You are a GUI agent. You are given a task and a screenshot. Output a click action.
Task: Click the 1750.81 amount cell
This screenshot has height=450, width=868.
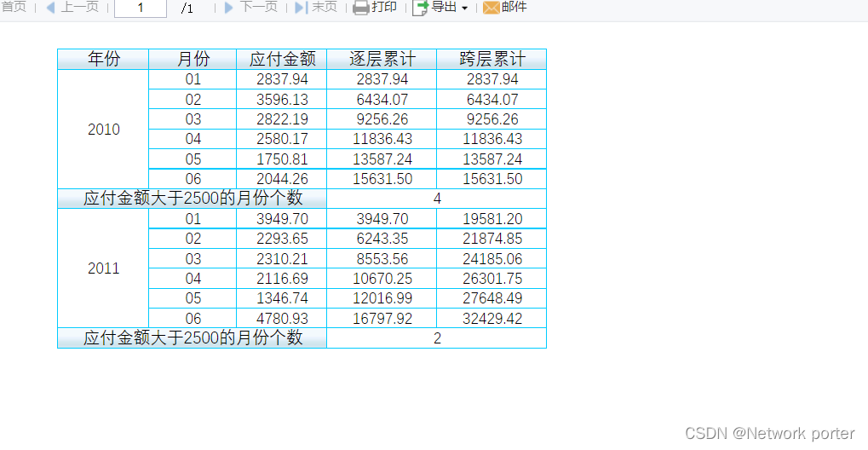282,159
